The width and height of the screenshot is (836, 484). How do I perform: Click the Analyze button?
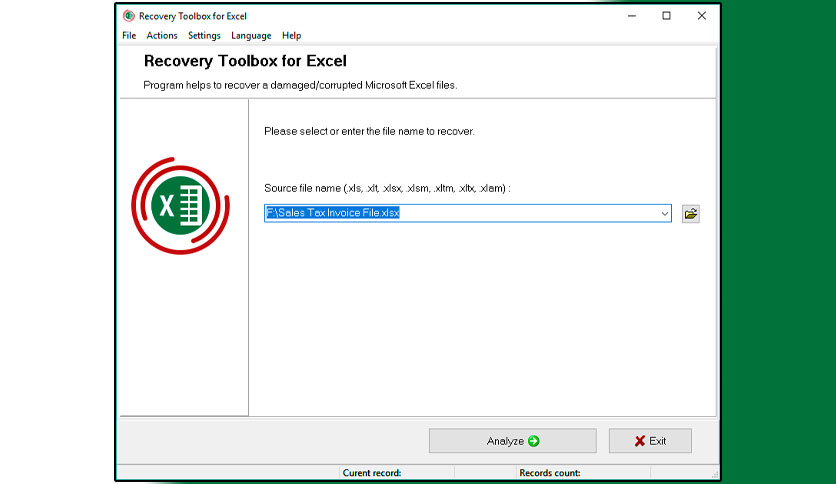pos(512,441)
